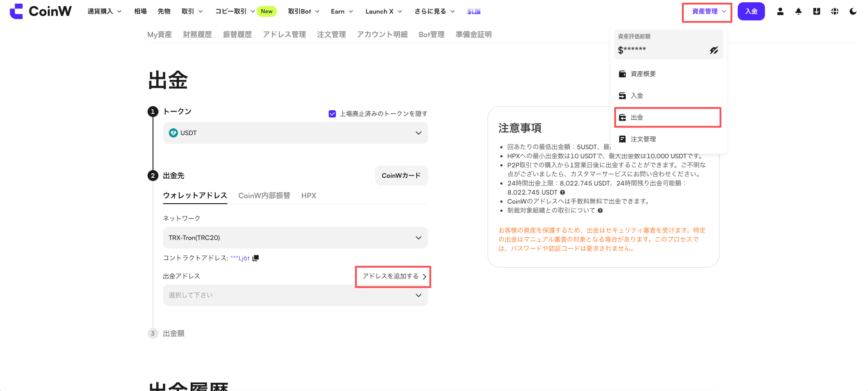Viewport: 868px width, 391px height.
Task: Go to 先物 futures page
Action: coord(164,11)
